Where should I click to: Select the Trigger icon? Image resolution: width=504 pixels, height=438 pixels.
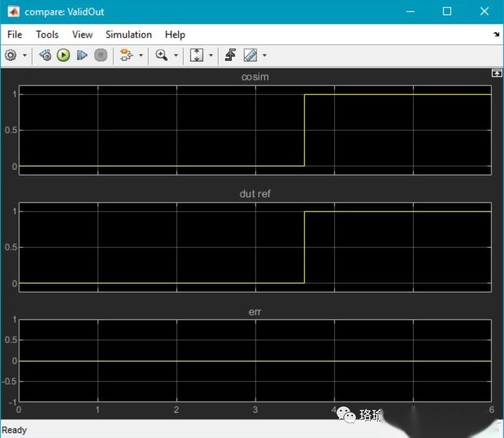tap(230, 55)
